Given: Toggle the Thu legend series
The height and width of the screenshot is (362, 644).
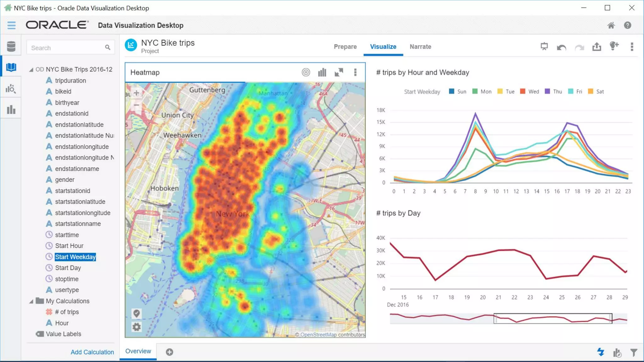Looking at the screenshot, I should 557,91.
